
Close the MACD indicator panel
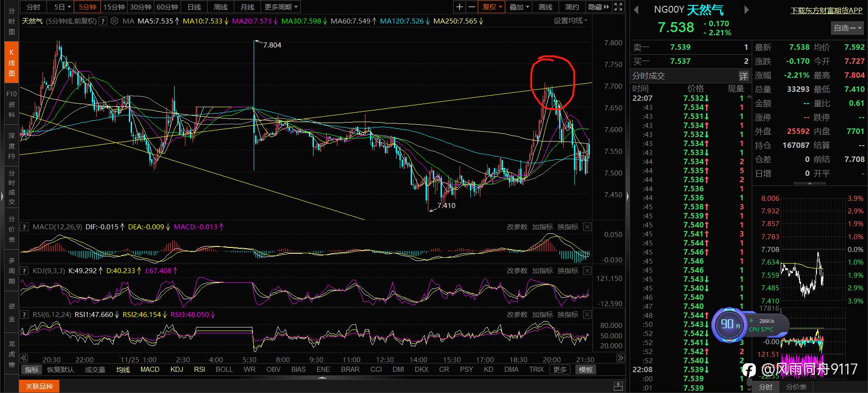tap(587, 227)
